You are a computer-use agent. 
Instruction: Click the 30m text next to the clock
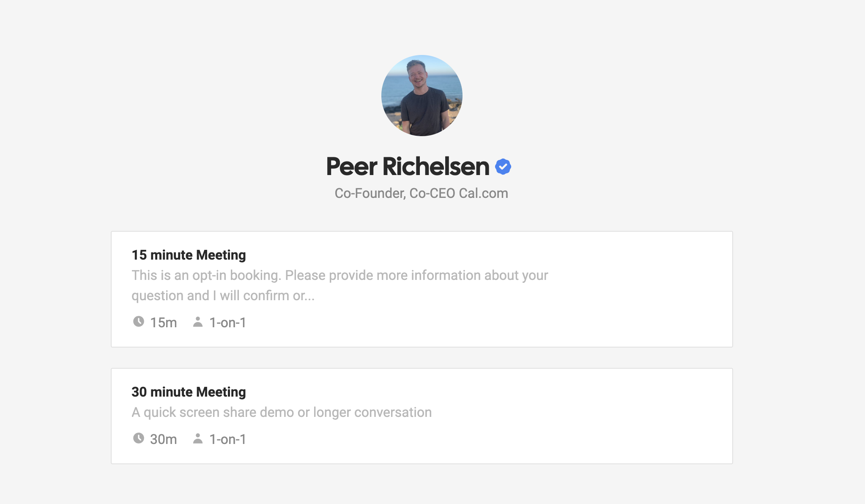pyautogui.click(x=163, y=439)
